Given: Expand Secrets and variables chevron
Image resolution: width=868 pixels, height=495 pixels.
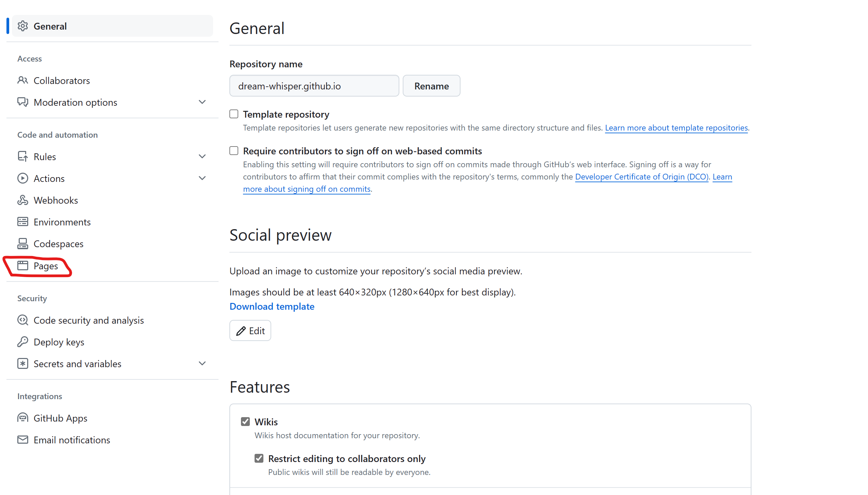Looking at the screenshot, I should [202, 363].
